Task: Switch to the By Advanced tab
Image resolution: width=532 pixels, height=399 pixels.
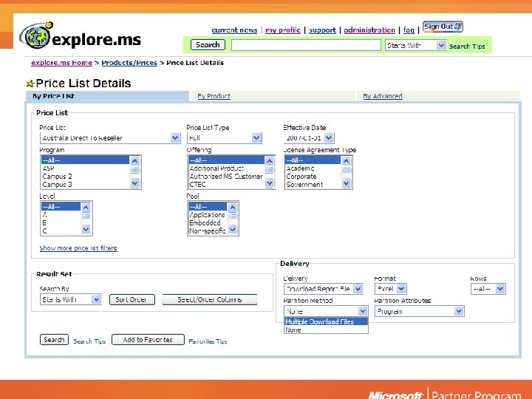Action: point(383,96)
